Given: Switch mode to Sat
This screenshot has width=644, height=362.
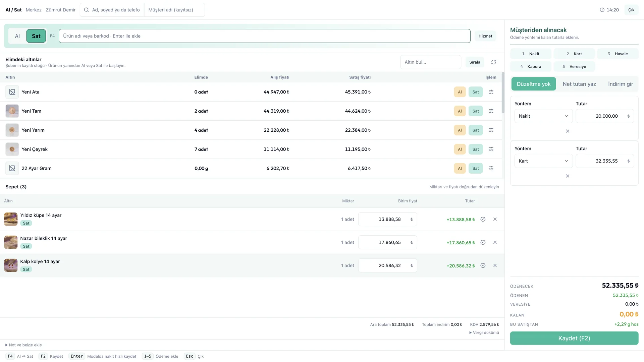Looking at the screenshot, I should click(36, 36).
